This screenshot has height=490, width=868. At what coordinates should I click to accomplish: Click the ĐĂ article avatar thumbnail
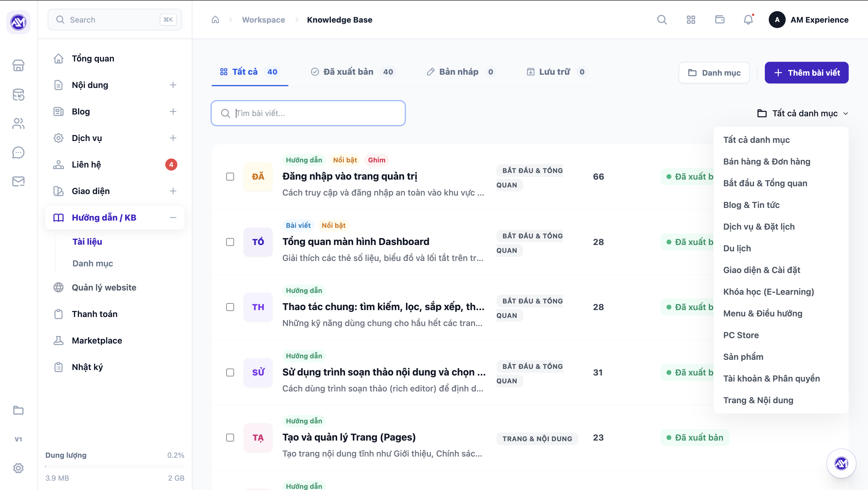[258, 177]
